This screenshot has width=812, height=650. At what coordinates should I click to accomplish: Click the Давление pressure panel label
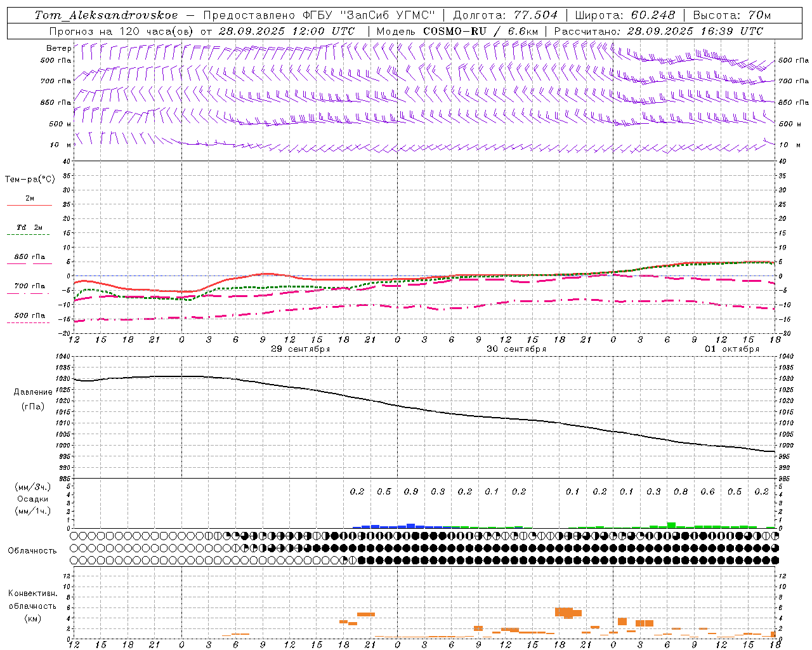coord(33,392)
